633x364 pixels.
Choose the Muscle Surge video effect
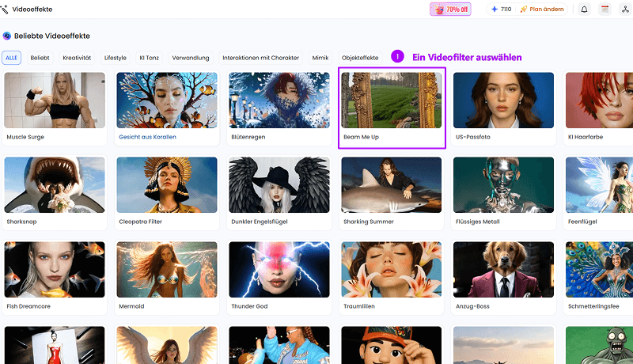click(x=55, y=100)
